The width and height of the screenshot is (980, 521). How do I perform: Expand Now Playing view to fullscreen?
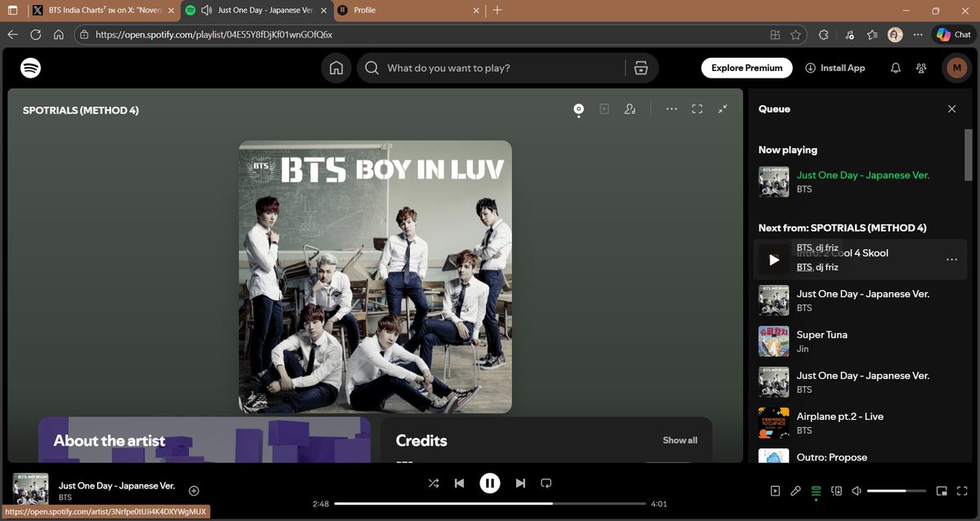click(697, 109)
